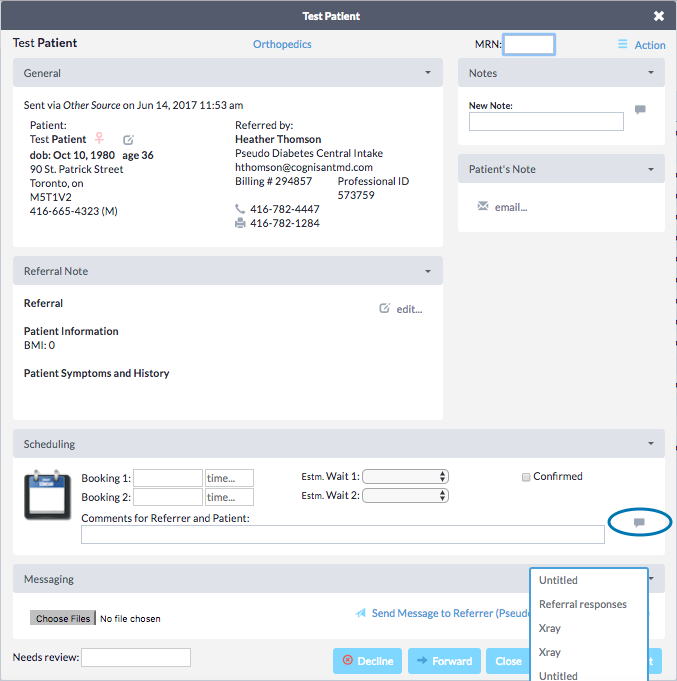Open the Estm. Wait 2 dropdown
This screenshot has height=681, width=677.
tap(412, 496)
